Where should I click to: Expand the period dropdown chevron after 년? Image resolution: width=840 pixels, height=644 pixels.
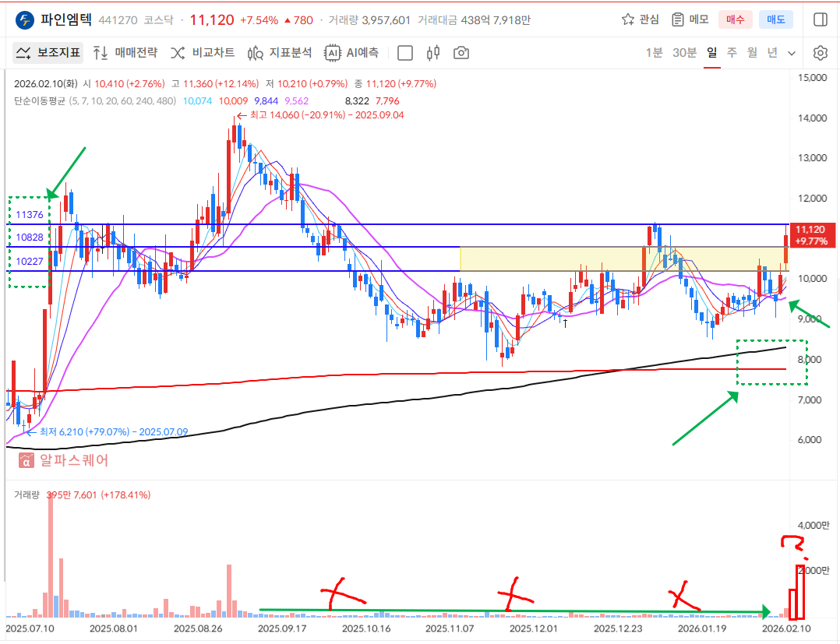[x=792, y=53]
